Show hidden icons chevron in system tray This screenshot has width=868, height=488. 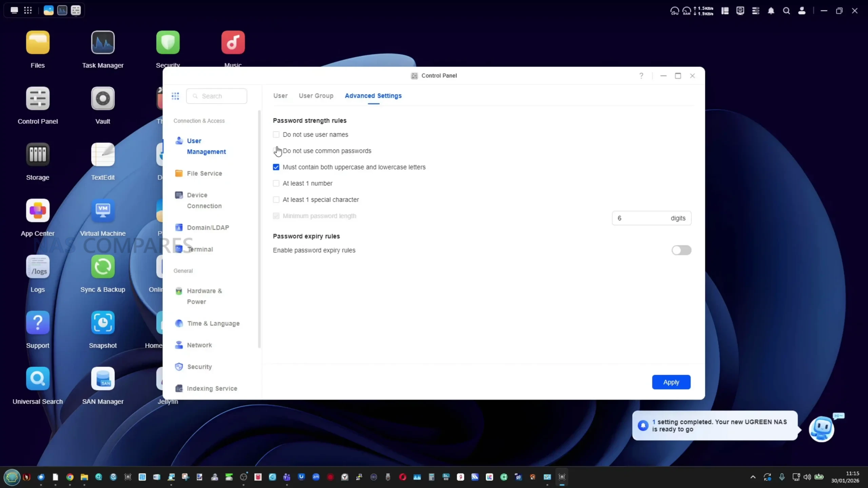pyautogui.click(x=753, y=477)
